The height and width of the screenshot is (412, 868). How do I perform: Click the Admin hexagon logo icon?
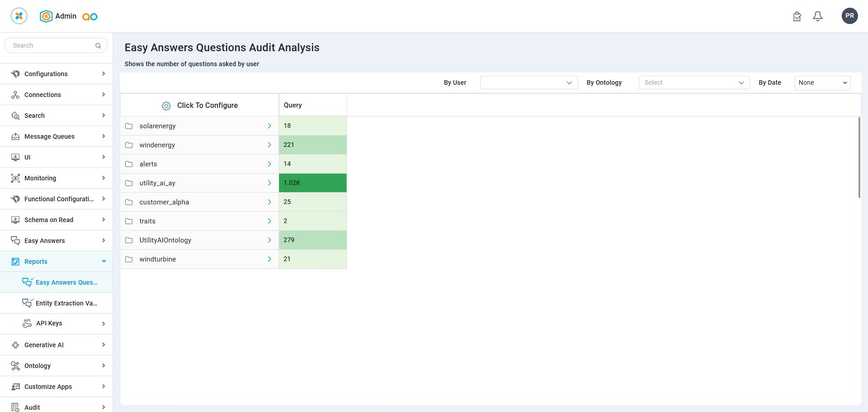coord(46,16)
